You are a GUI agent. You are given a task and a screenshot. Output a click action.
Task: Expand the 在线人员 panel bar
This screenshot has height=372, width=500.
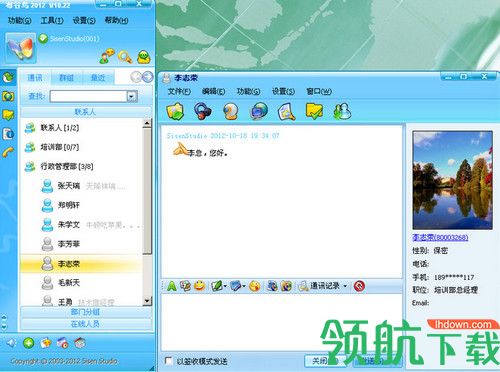click(86, 324)
